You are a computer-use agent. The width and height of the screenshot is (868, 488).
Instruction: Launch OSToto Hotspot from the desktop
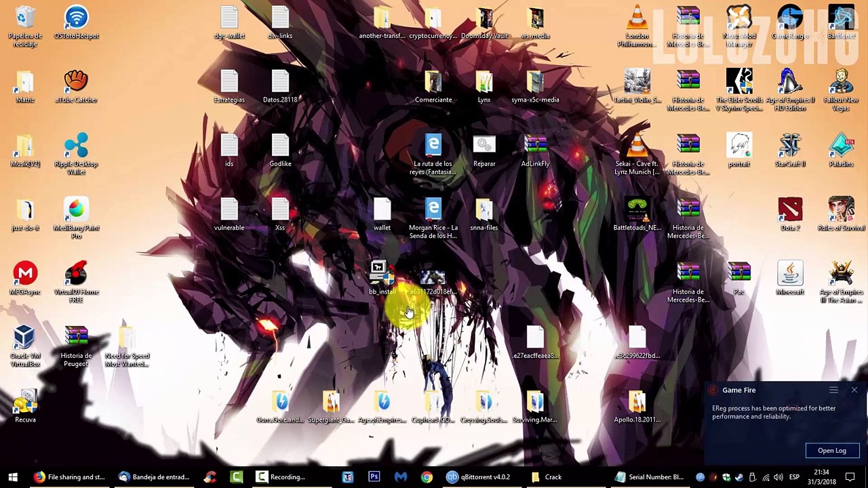click(x=76, y=23)
